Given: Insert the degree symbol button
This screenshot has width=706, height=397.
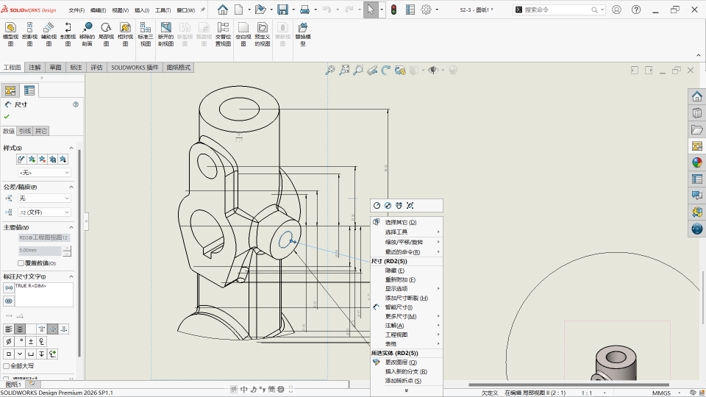Looking at the screenshot, I should coord(20,342).
